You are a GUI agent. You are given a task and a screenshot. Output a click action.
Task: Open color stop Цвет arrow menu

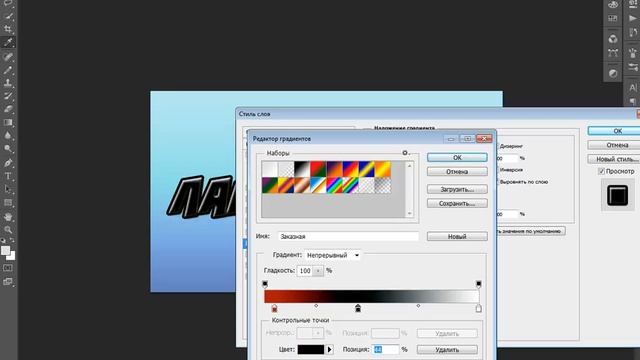tap(329, 349)
